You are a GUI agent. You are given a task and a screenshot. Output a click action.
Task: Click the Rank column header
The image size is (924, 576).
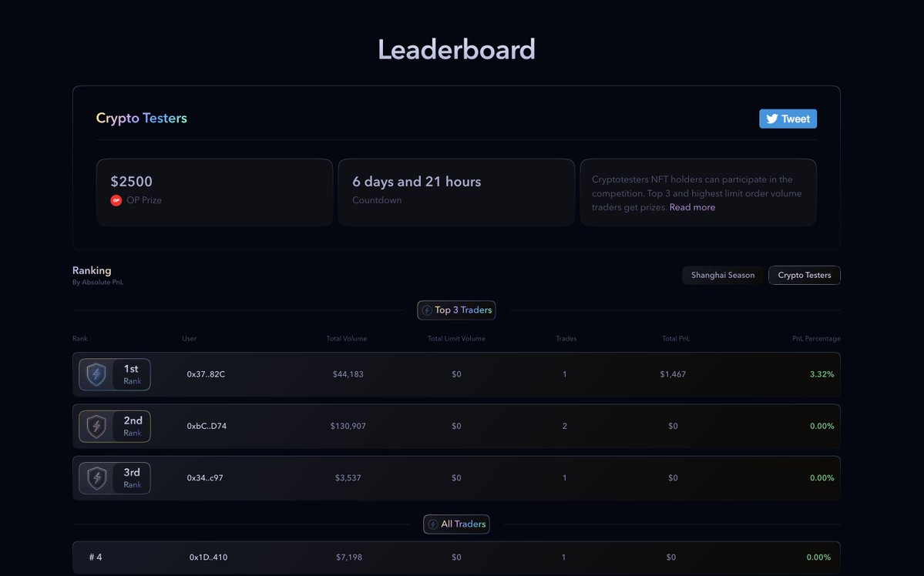point(79,339)
